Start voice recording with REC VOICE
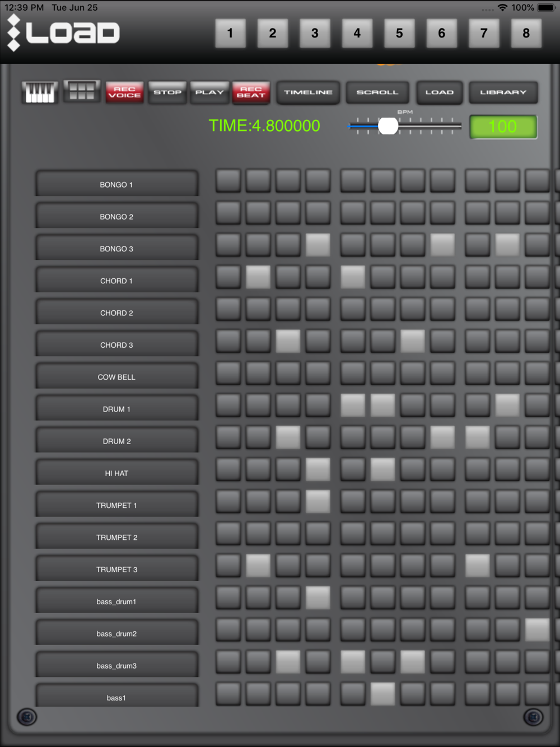Screen dimensions: 560x747 (x=124, y=92)
